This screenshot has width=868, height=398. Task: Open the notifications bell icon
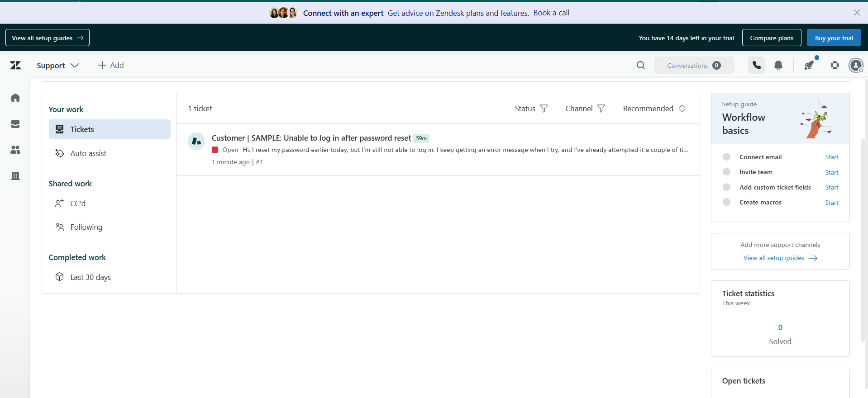pos(778,66)
